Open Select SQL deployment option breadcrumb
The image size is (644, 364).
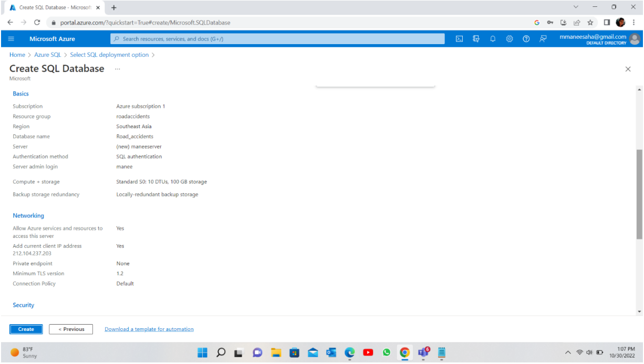109,55
